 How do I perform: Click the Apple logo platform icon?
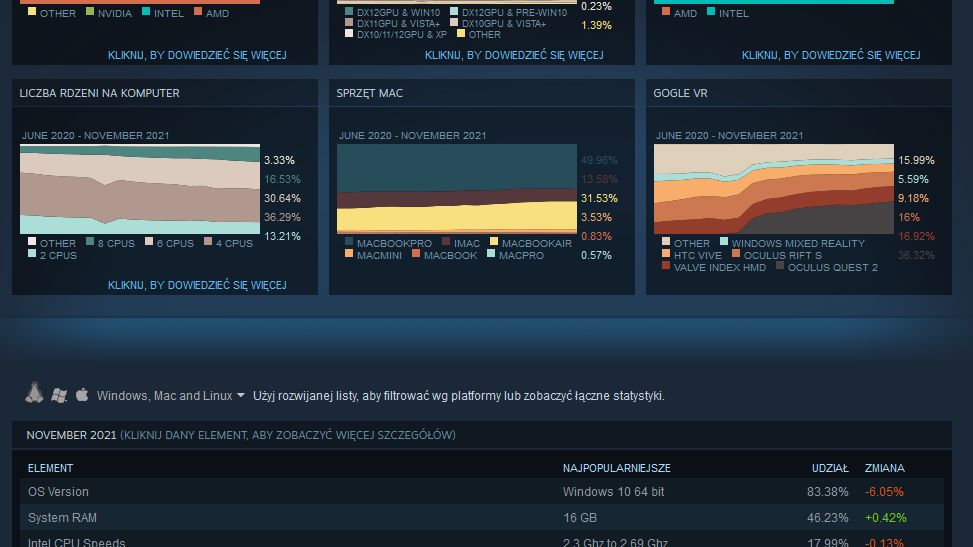point(82,394)
